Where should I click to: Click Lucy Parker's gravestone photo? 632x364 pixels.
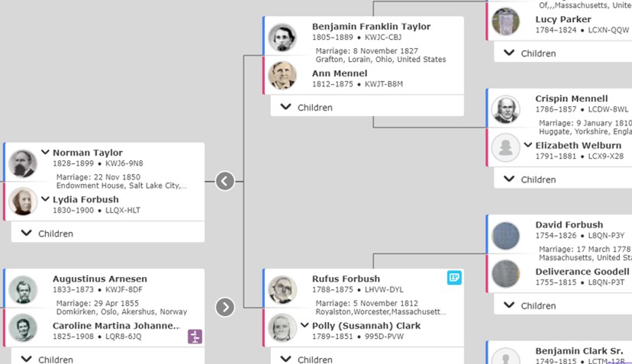tap(506, 21)
